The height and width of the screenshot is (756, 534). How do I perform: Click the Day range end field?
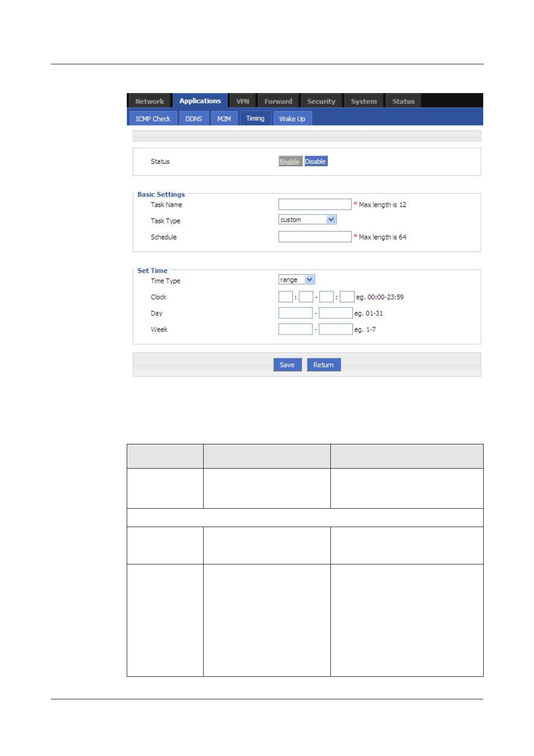tap(336, 313)
